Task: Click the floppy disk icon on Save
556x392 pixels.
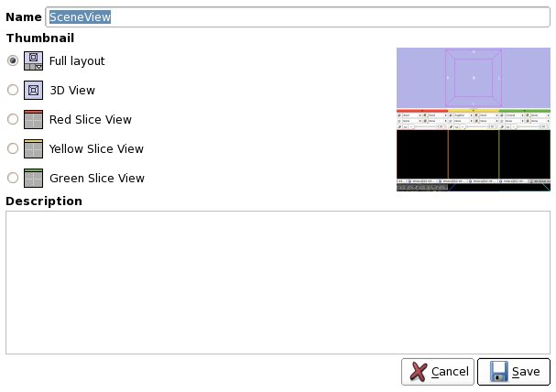Action: pos(498,372)
